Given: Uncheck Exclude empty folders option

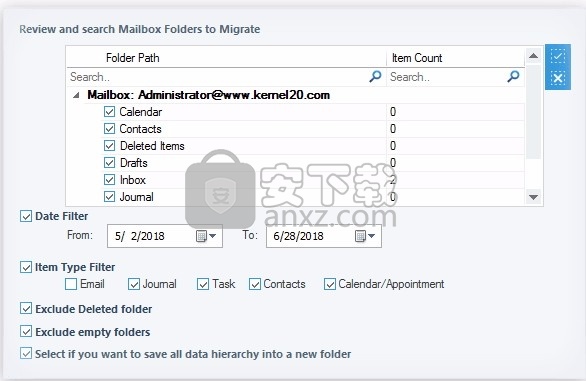Looking at the screenshot, I should click(x=26, y=332).
